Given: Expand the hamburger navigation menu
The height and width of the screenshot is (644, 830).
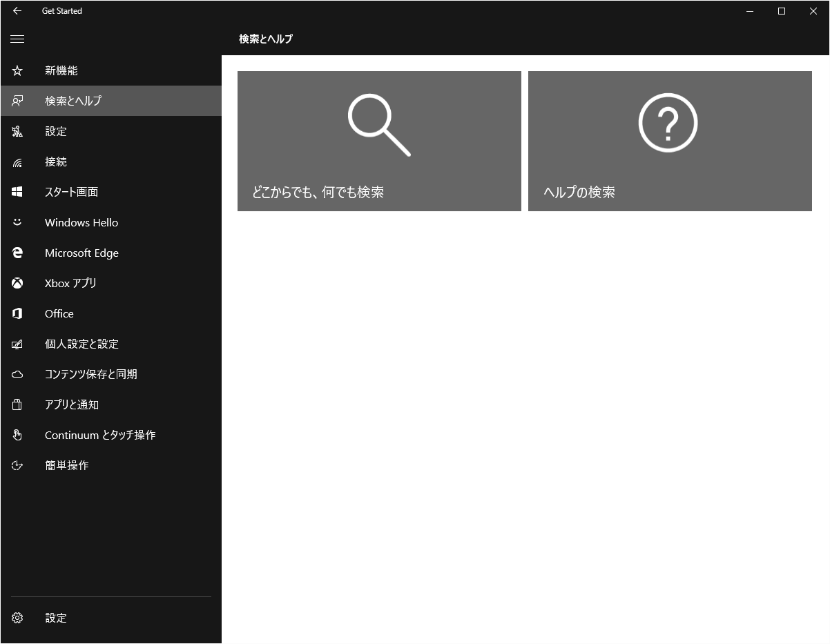Looking at the screenshot, I should (x=17, y=39).
